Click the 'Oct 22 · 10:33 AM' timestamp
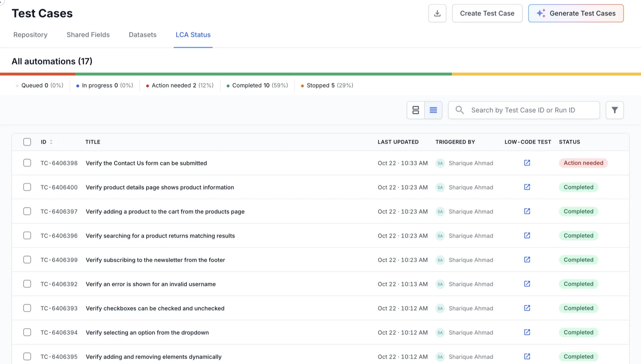 403,163
